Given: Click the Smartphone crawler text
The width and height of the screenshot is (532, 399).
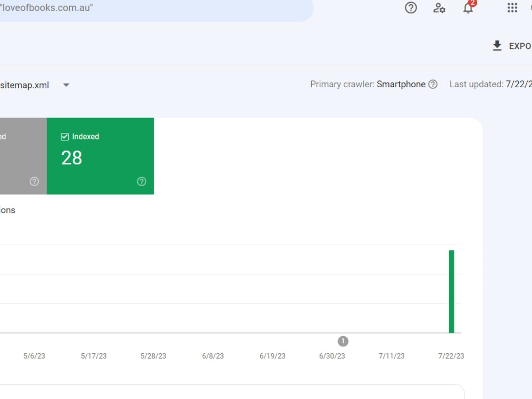Looking at the screenshot, I should [x=401, y=84].
